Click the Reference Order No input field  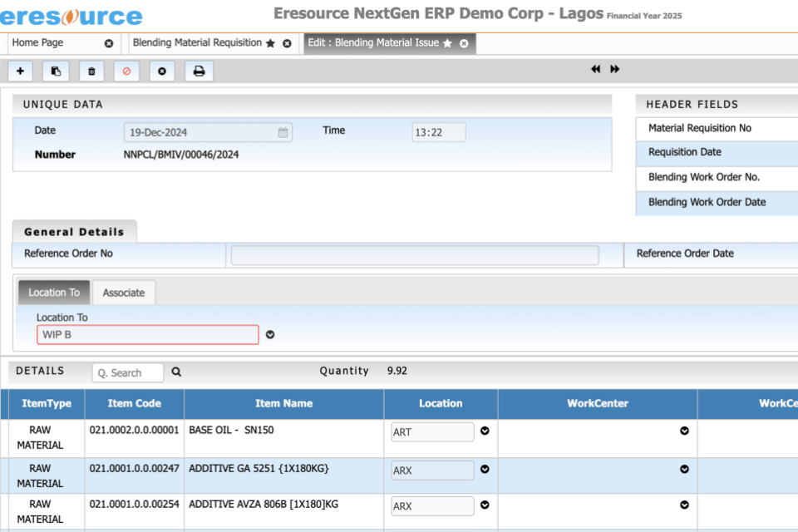415,255
